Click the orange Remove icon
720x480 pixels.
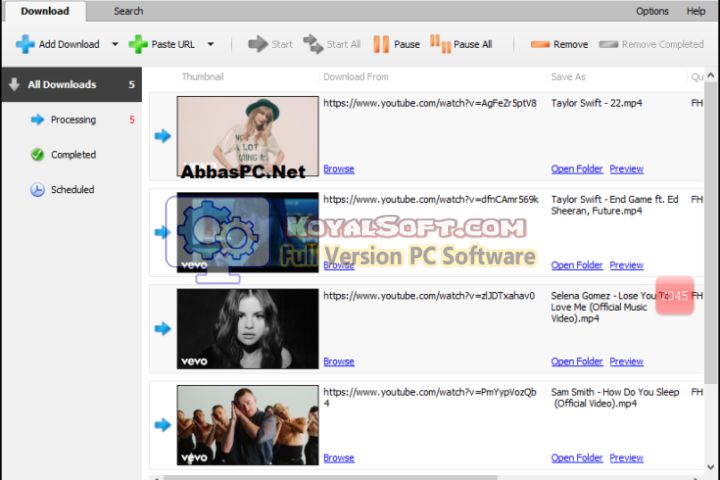(540, 45)
